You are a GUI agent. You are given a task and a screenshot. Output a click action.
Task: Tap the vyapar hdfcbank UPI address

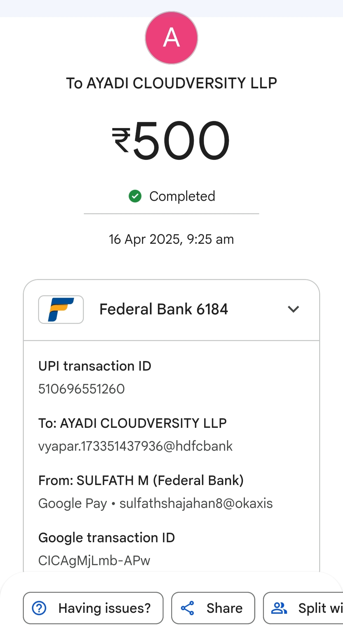tap(135, 446)
